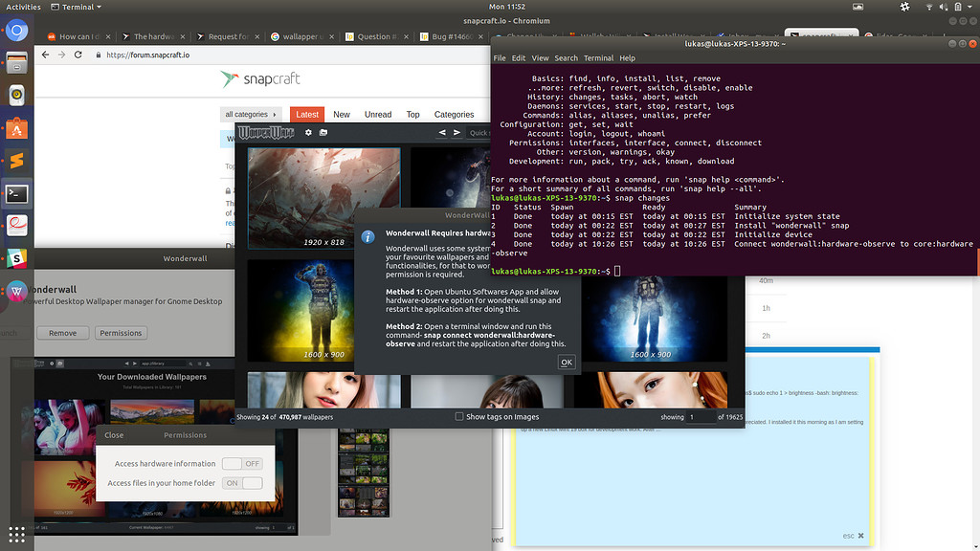Click Wonderwall's back navigation arrow

click(x=441, y=134)
